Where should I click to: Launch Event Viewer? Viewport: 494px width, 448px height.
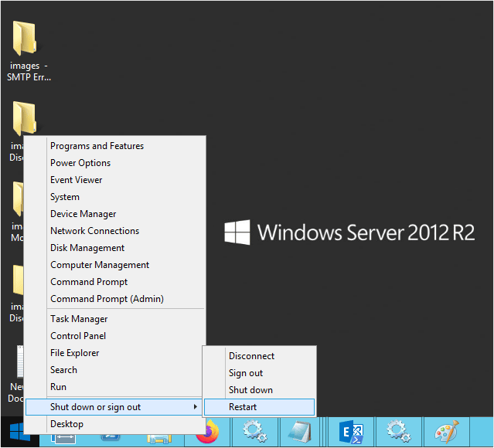pyautogui.click(x=115, y=180)
